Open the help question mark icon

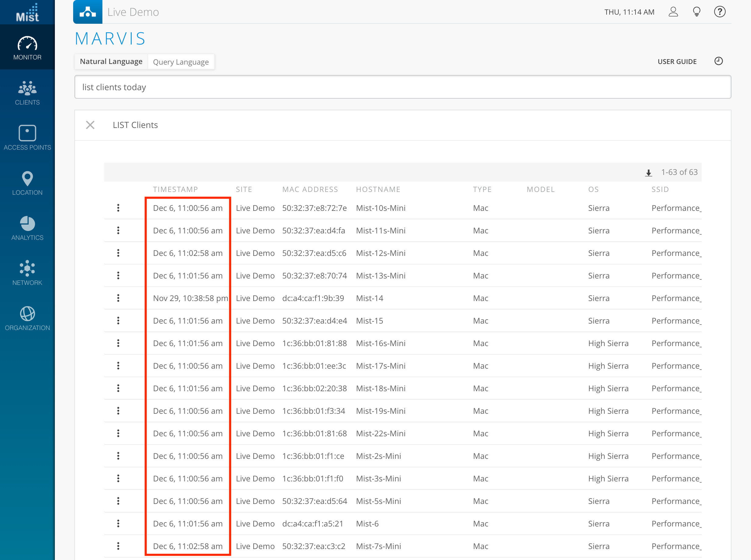(x=720, y=12)
